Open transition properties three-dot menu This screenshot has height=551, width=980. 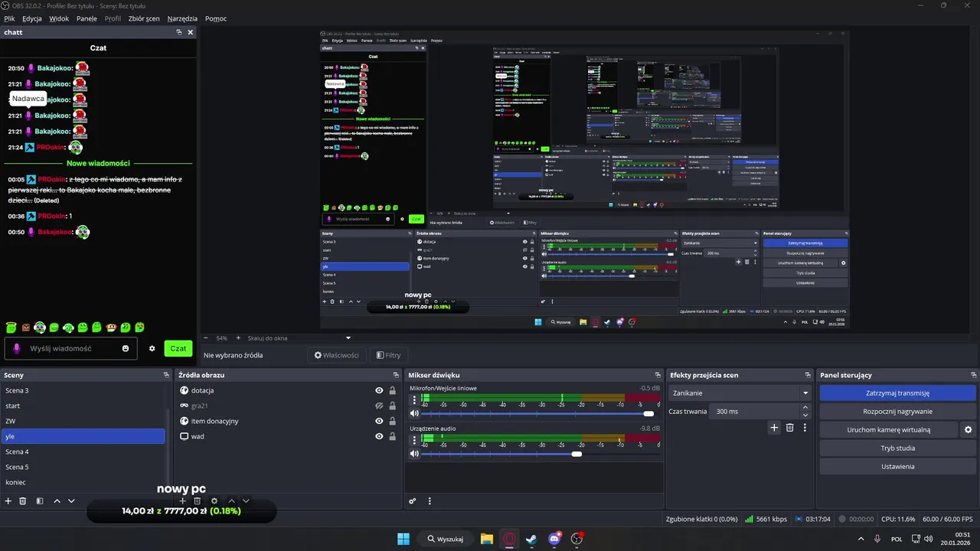[805, 428]
